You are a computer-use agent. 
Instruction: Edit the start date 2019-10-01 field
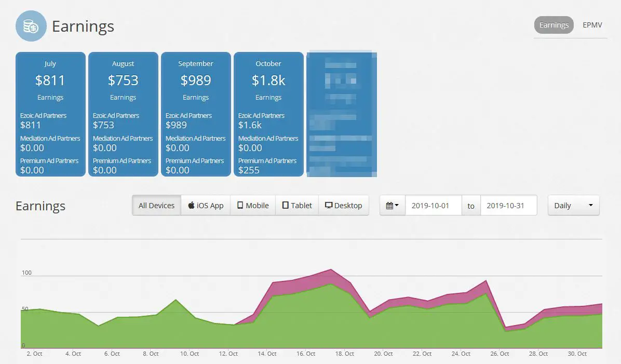pyautogui.click(x=433, y=205)
